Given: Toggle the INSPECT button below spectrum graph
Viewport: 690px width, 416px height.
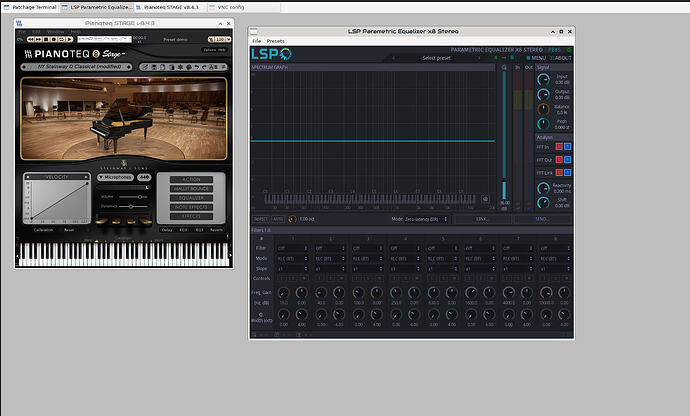Looking at the screenshot, I should coord(261,219).
